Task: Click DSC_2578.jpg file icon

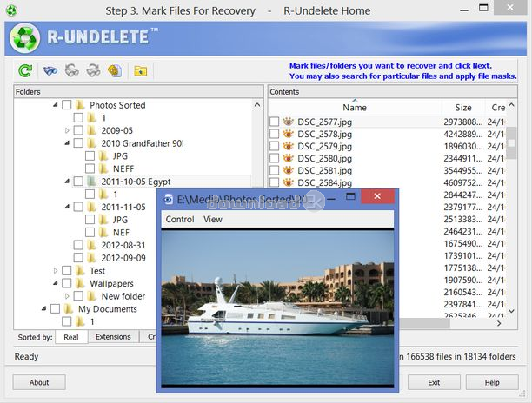Action: point(288,134)
